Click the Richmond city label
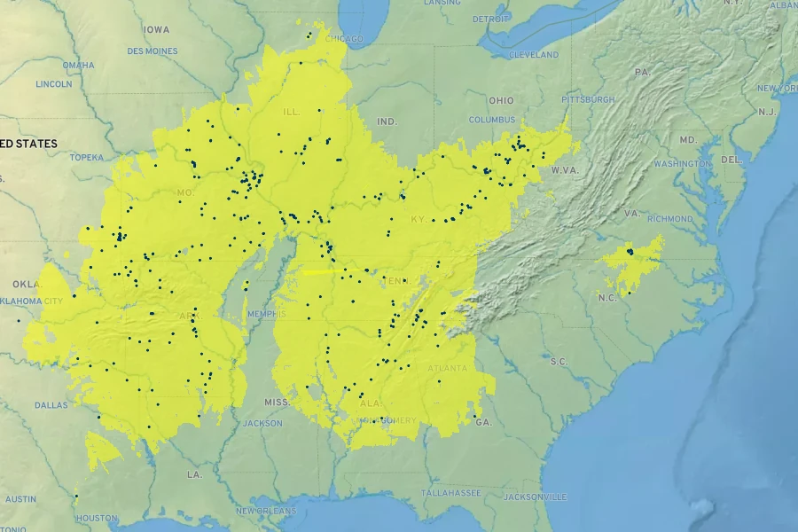This screenshot has height=532, width=798. coord(670,219)
